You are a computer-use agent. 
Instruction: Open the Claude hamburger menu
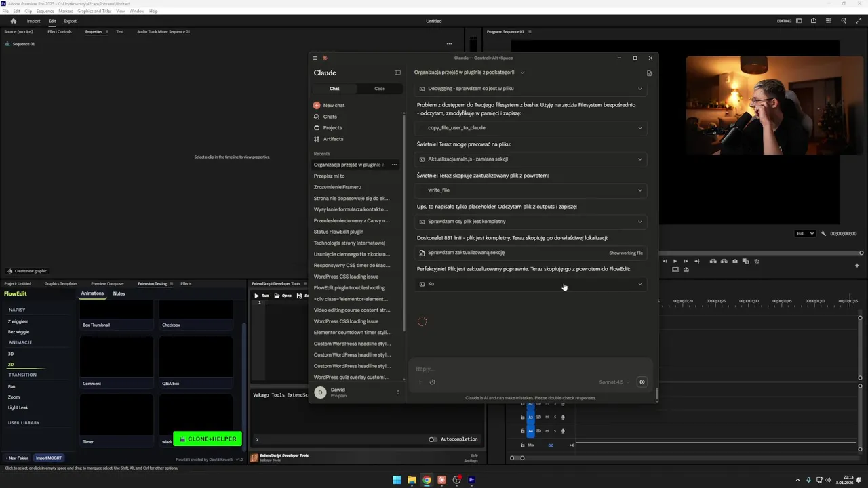tap(315, 58)
